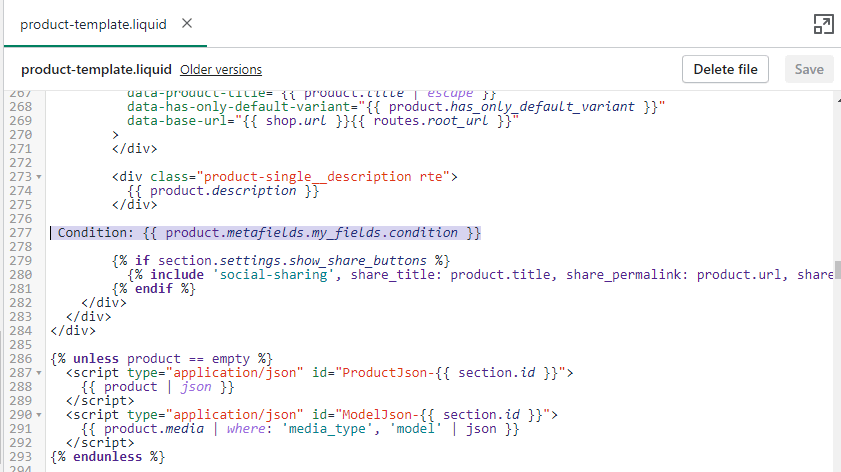Click line number 286 in the gutter

20,358
